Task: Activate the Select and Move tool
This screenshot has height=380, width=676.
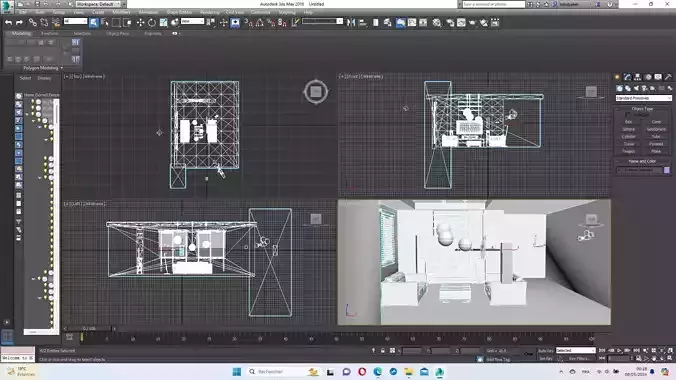Action: (x=141, y=22)
